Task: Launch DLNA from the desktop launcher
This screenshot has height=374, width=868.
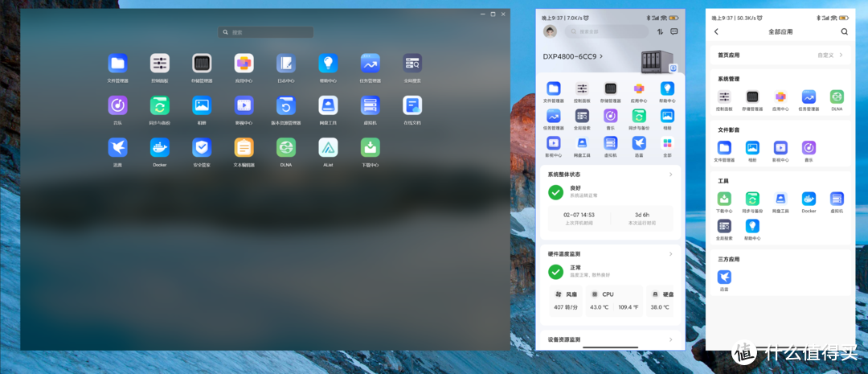Action: (x=285, y=147)
